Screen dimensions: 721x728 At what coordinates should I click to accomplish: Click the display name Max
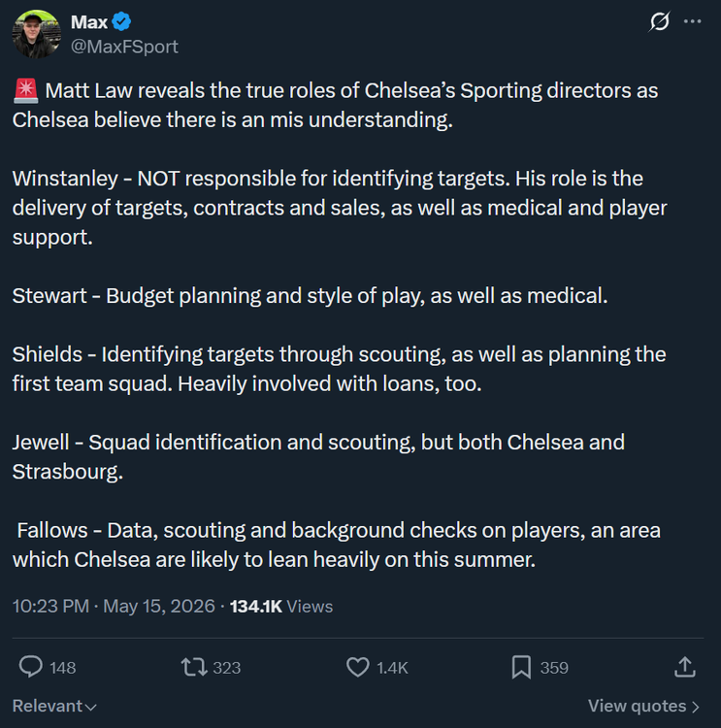[89, 21]
